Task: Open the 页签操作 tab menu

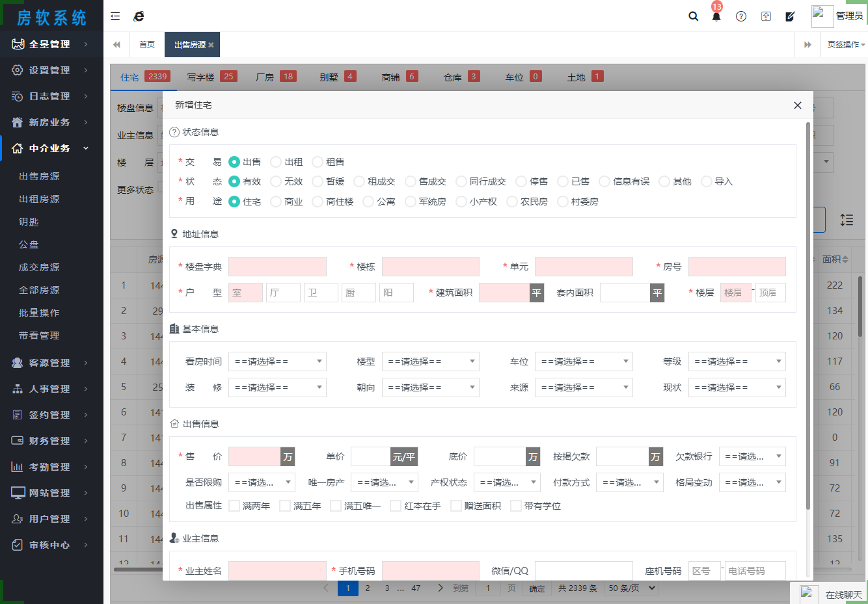Action: point(846,45)
